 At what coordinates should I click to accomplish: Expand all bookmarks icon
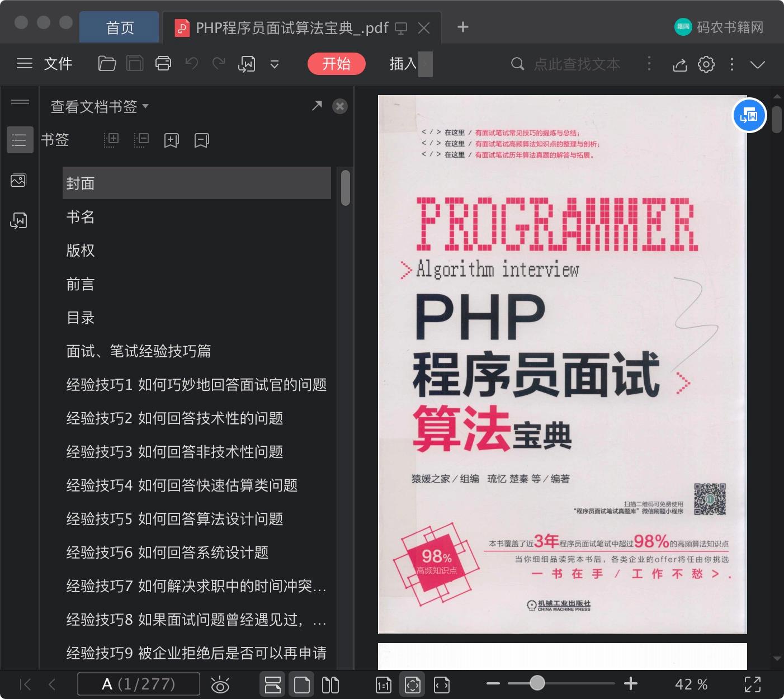tap(111, 140)
